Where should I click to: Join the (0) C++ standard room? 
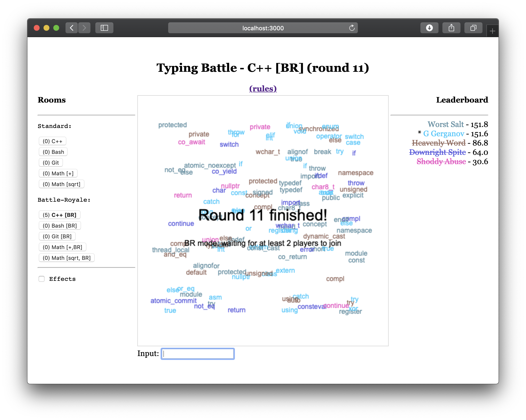tap(53, 141)
